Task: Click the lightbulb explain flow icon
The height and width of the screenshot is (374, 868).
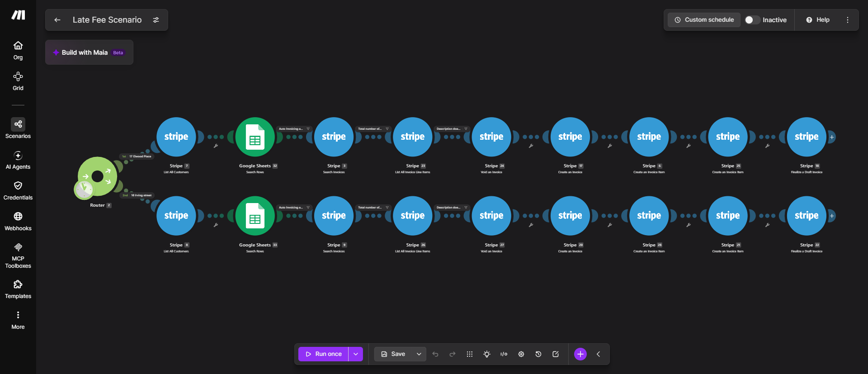Action: coord(487,354)
